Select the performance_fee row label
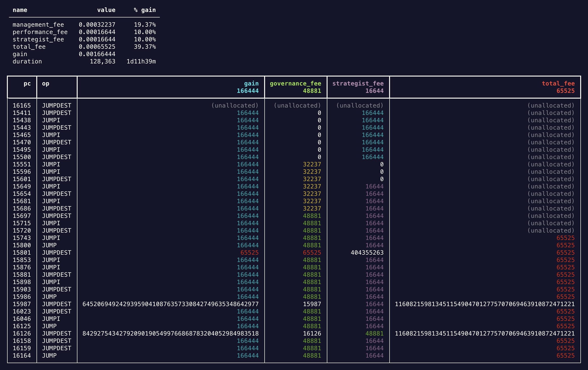The image size is (588, 370). point(40,32)
